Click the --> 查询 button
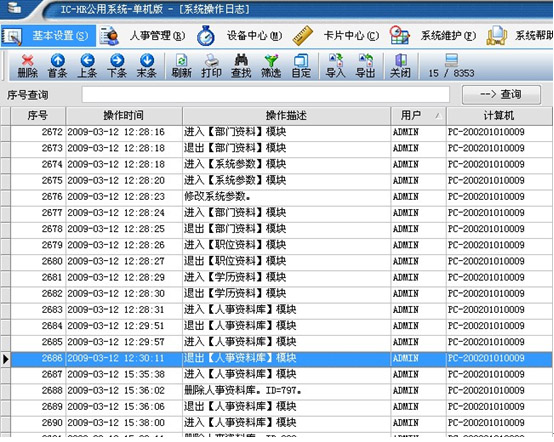This screenshot has width=554, height=442. [x=501, y=95]
